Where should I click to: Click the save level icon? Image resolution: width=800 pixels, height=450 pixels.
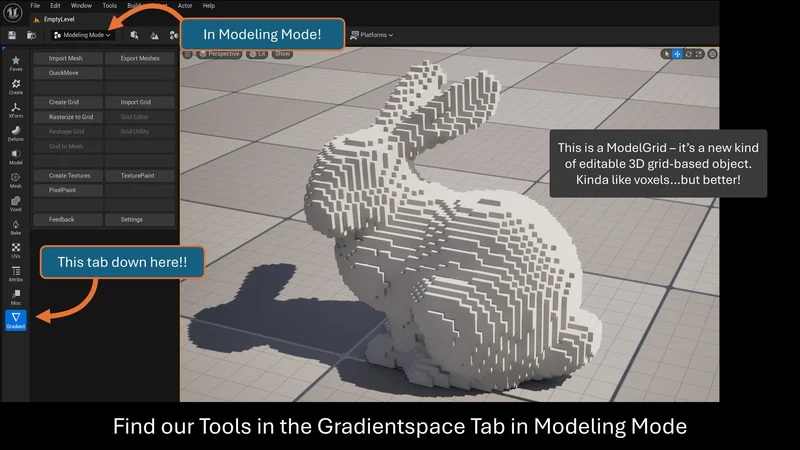(x=12, y=35)
